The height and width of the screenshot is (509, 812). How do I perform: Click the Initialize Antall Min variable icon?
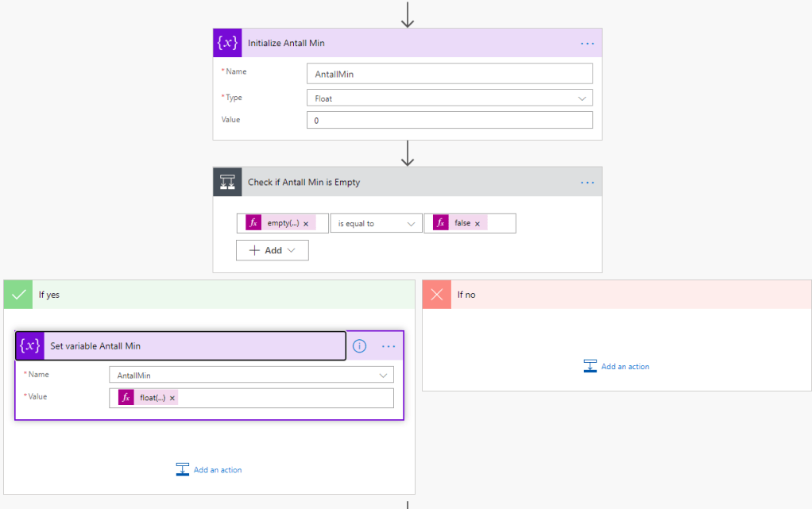227,43
